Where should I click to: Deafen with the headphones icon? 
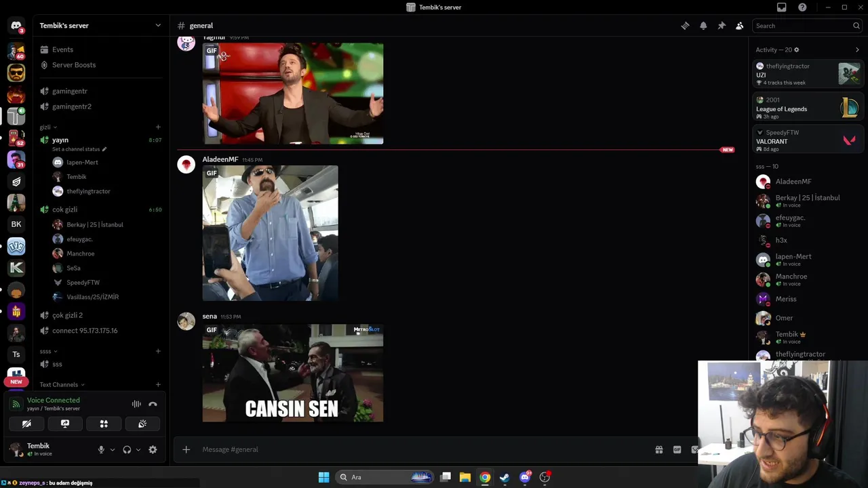tap(127, 449)
